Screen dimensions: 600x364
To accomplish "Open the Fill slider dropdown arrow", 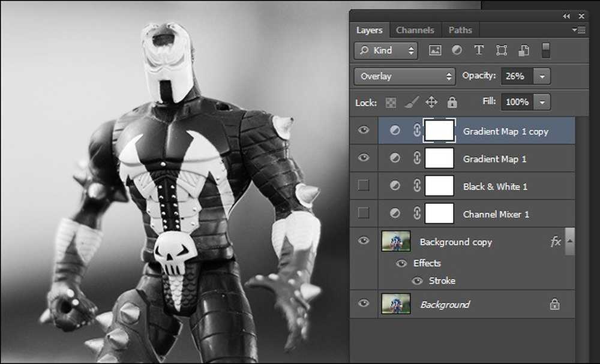I will coord(542,102).
